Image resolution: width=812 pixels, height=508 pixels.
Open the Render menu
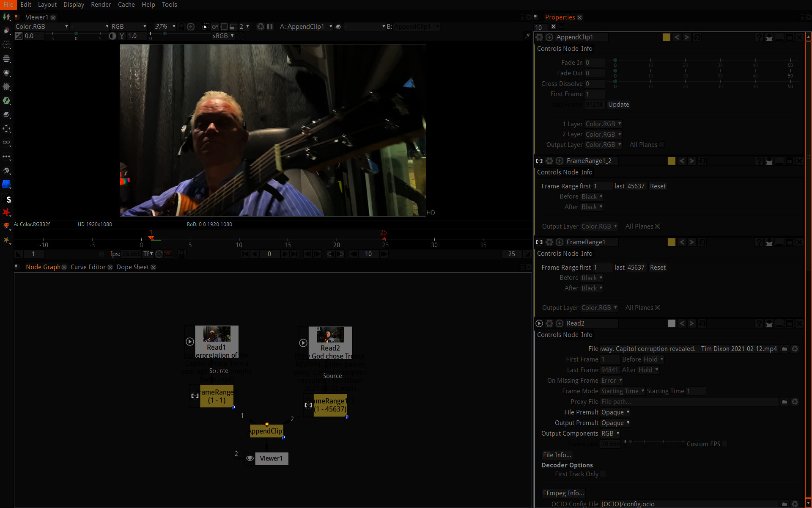101,5
